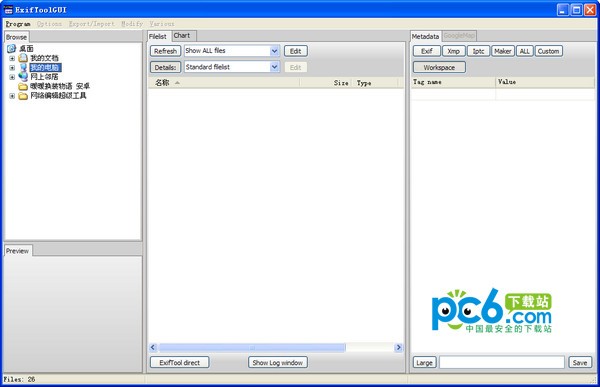This screenshot has width=600, height=387.
Task: Show Iptc metadata
Action: 478,51
